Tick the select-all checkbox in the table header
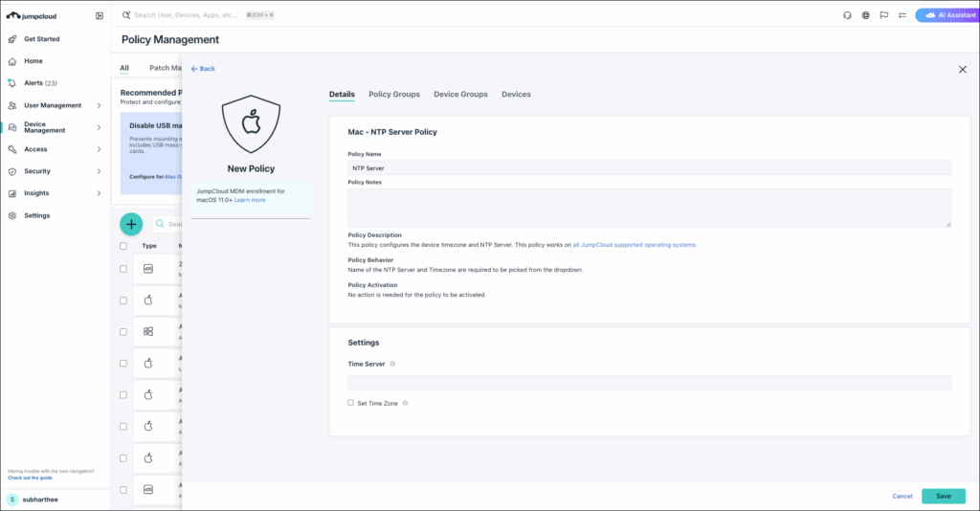The image size is (980, 511). coord(122,246)
